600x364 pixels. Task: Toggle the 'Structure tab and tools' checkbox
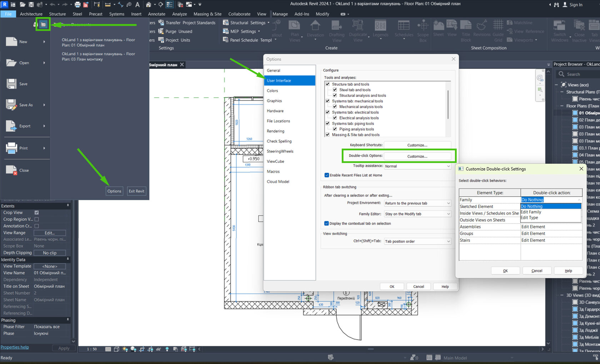point(327,84)
